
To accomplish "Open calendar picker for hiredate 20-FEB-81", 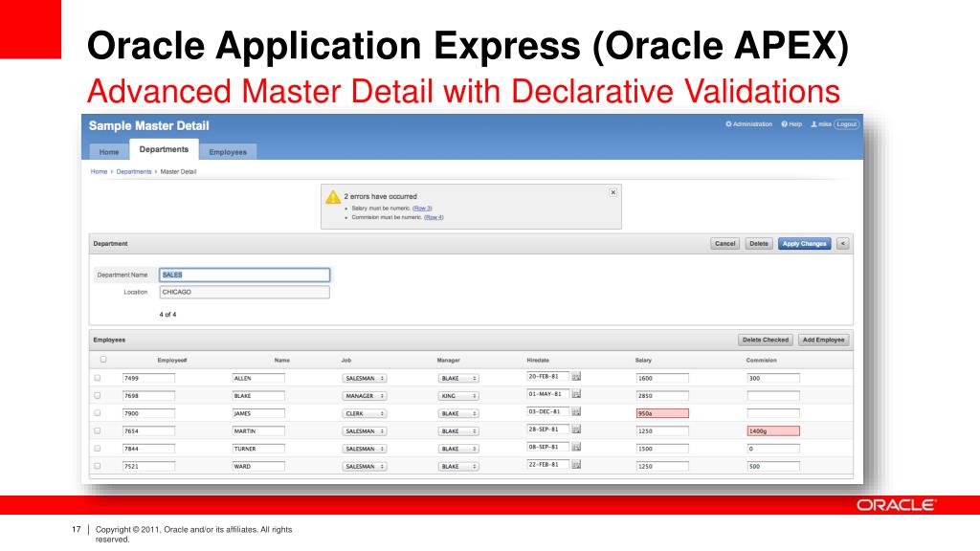I will pyautogui.click(x=576, y=377).
